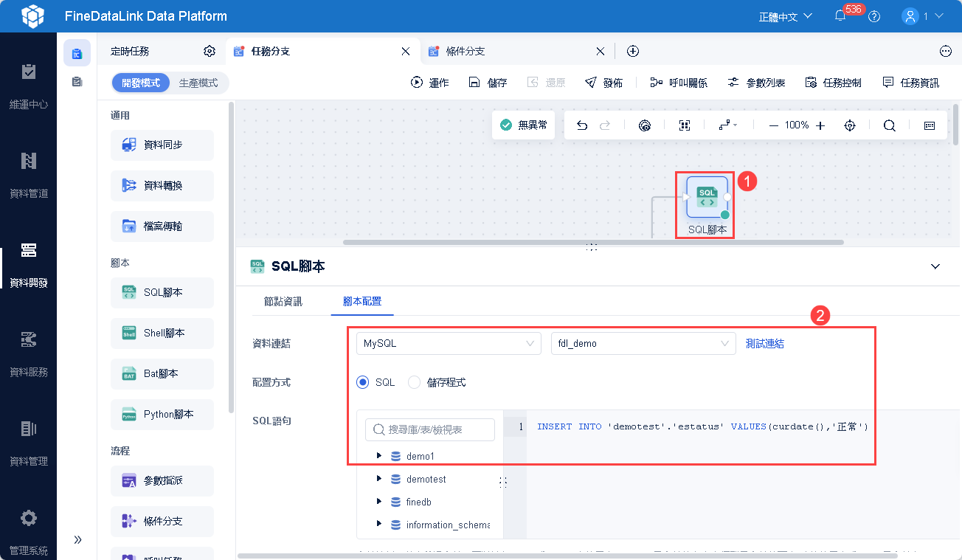Click the SQL statement editor line 1
Screen dimensions: 962x560
pyautogui.click(x=702, y=426)
